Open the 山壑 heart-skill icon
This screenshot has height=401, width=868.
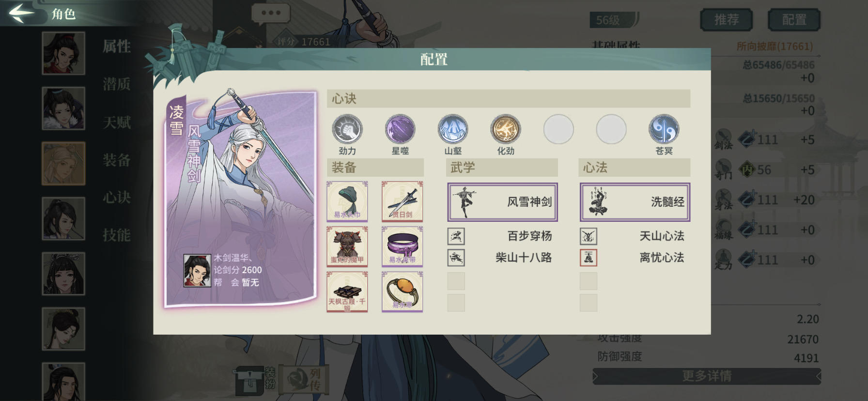click(x=453, y=129)
